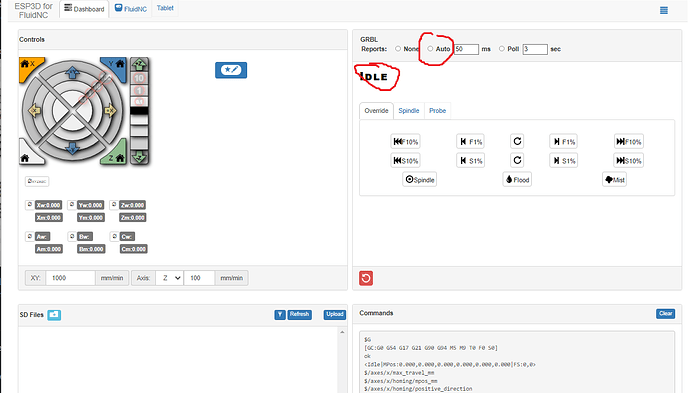Viewport: 690px width, 393px height.
Task: Click the Clear commands button
Action: [665, 313]
